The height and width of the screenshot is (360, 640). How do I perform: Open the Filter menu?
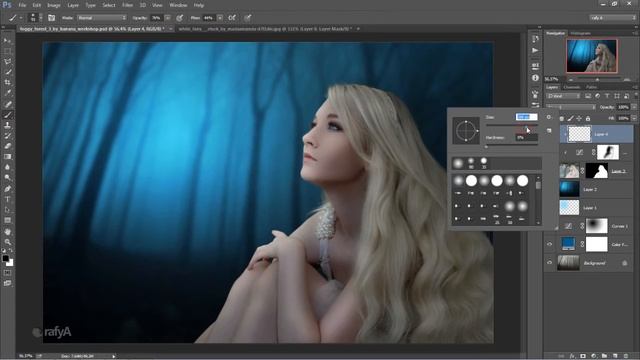(127, 5)
